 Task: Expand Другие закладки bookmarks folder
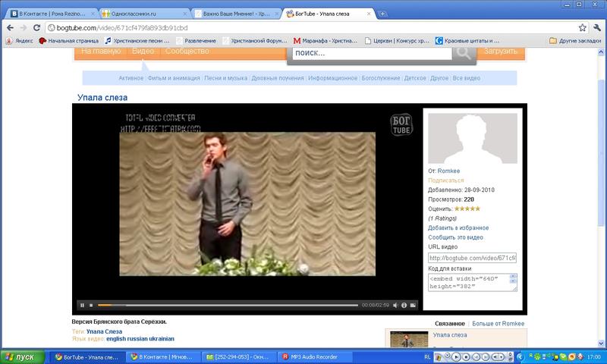[x=575, y=40]
